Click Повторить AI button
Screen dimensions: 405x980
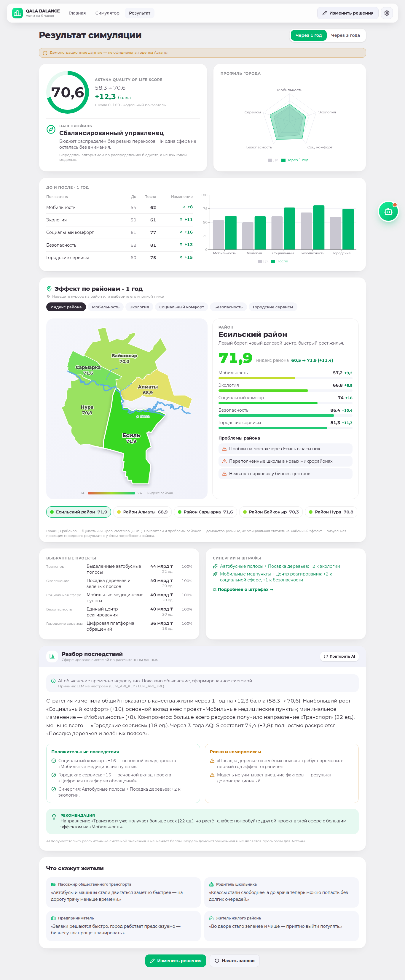click(x=339, y=656)
